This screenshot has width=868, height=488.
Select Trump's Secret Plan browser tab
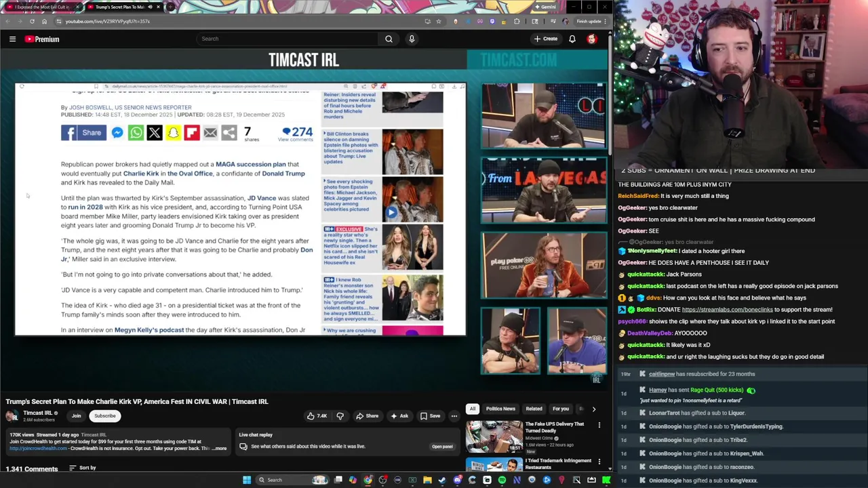tap(119, 7)
